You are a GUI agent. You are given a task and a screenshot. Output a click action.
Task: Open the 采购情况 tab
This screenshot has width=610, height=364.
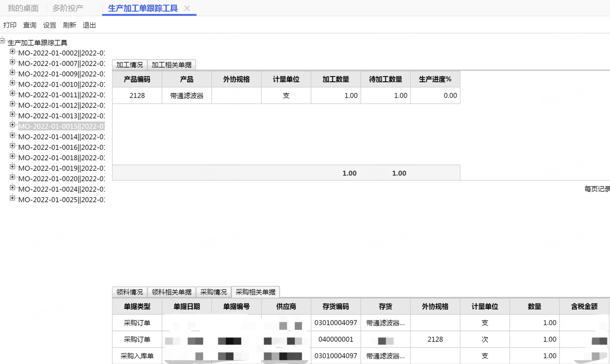coord(213,292)
